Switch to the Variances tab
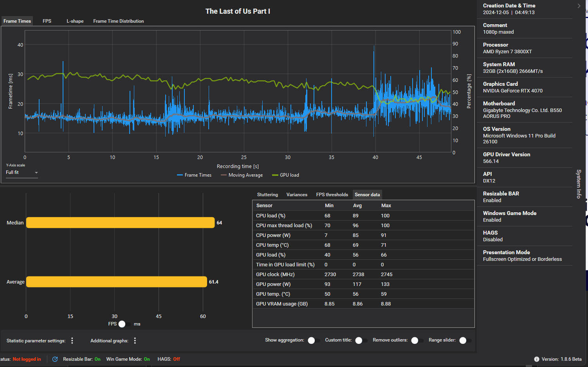This screenshot has height=367, width=588. coord(297,195)
